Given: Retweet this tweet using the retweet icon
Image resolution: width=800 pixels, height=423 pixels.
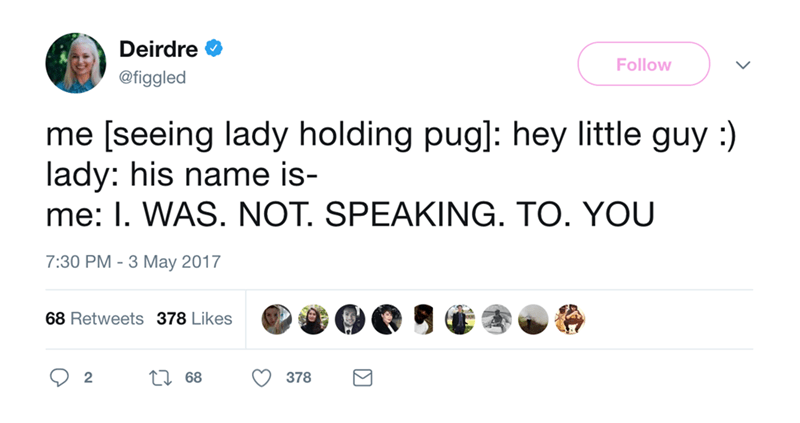Looking at the screenshot, I should 156,378.
